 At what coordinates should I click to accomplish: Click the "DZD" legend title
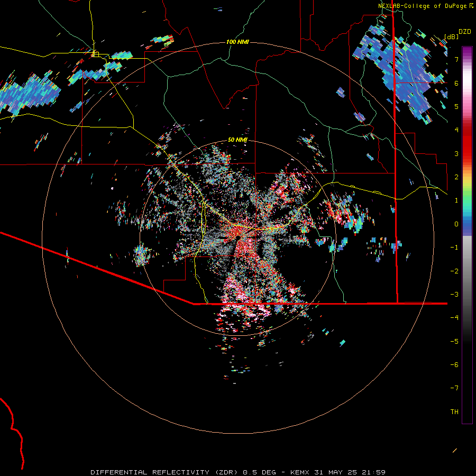pos(465,32)
